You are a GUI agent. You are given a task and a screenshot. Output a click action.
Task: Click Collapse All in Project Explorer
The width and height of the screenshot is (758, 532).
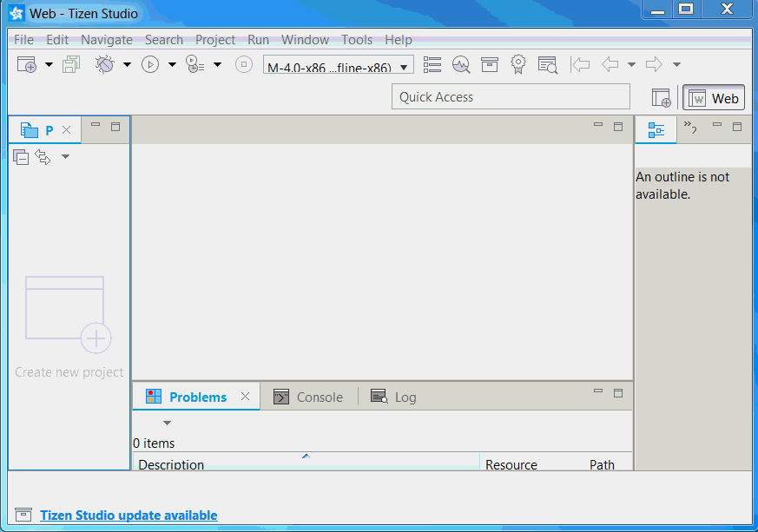[21, 157]
